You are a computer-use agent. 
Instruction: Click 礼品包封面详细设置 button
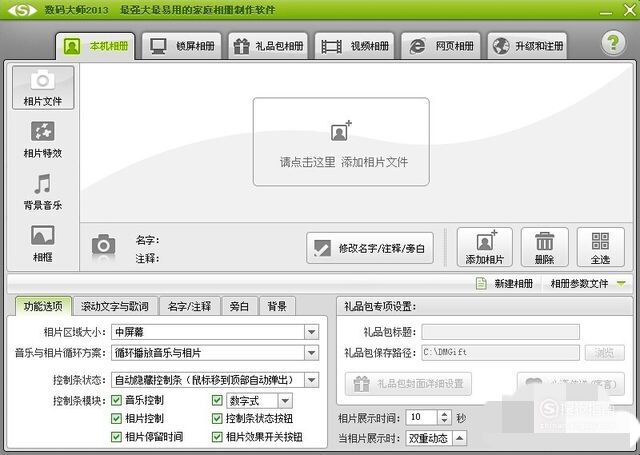click(x=408, y=384)
